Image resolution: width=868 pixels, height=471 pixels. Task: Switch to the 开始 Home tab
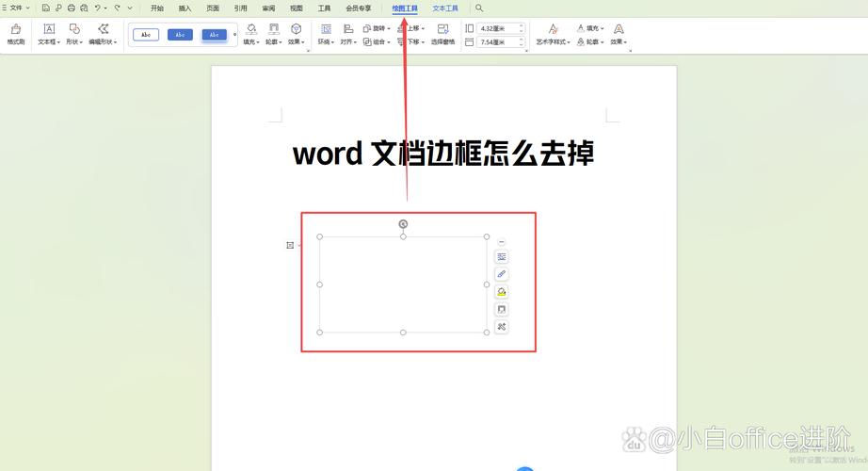coord(157,8)
